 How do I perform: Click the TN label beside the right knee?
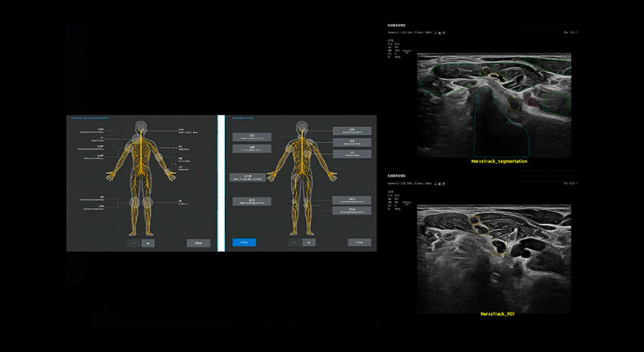180,201
